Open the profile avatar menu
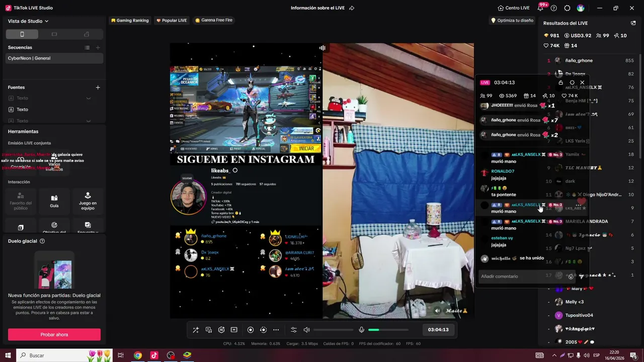This screenshot has height=362, width=644. 581,8
